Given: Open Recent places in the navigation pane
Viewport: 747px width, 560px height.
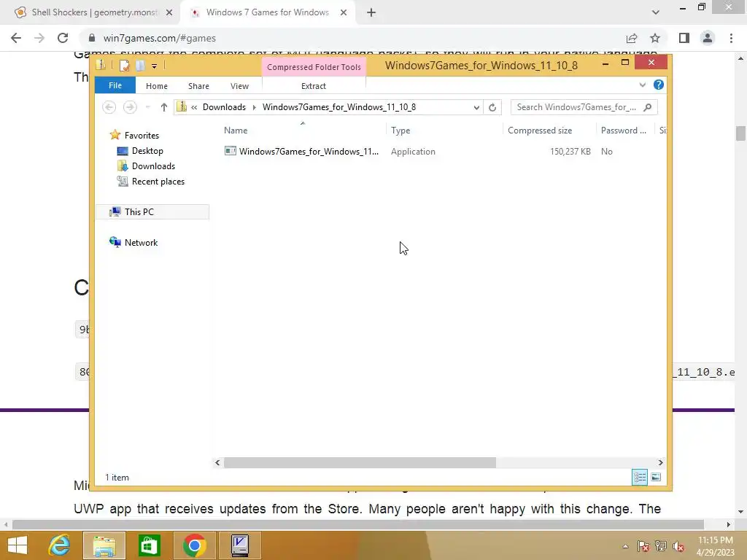Looking at the screenshot, I should (158, 182).
